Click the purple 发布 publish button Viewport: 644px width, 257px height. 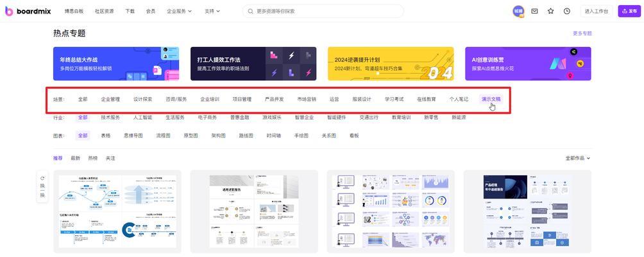tap(629, 11)
